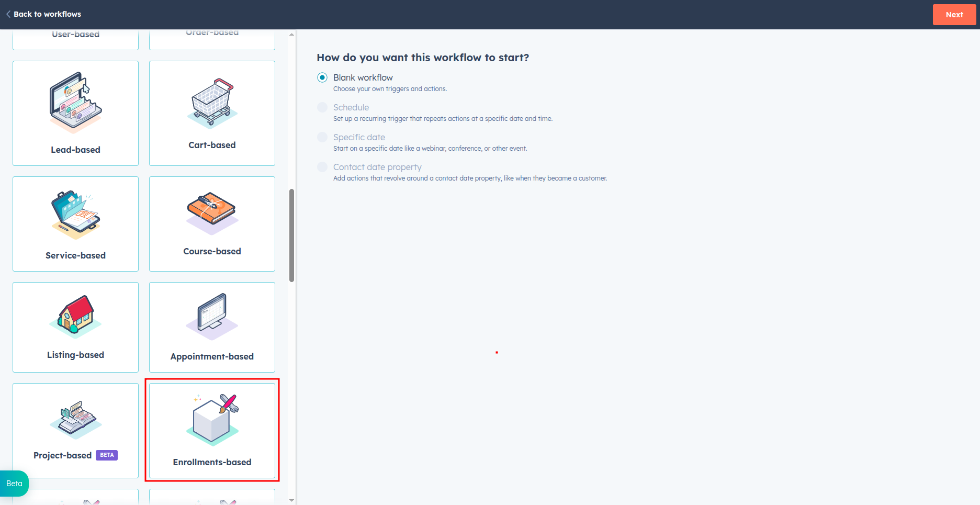Open the teal Beta badge button
The width and height of the screenshot is (980, 505).
pyautogui.click(x=14, y=484)
